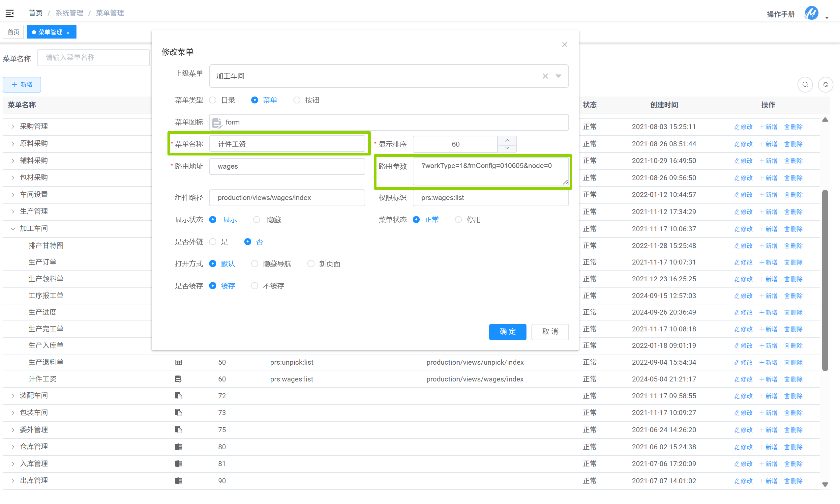Screen dimensions: 840x504
Task: Open the 操作手册 link
Action: [x=781, y=14]
